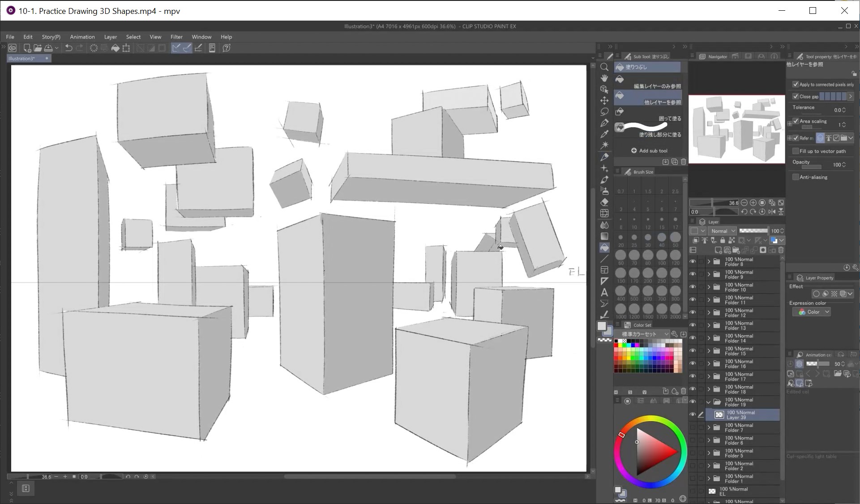The height and width of the screenshot is (504, 860).
Task: Select the Eraser tool
Action: click(604, 202)
